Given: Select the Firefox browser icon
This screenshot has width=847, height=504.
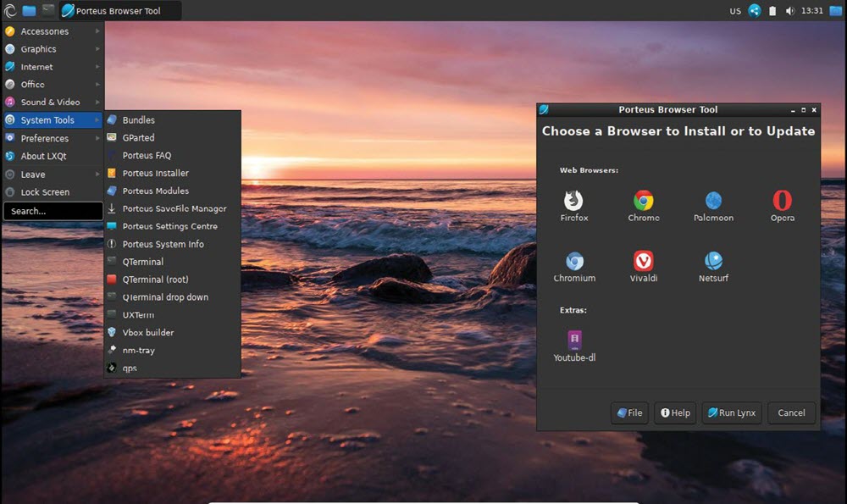Looking at the screenshot, I should 573,202.
